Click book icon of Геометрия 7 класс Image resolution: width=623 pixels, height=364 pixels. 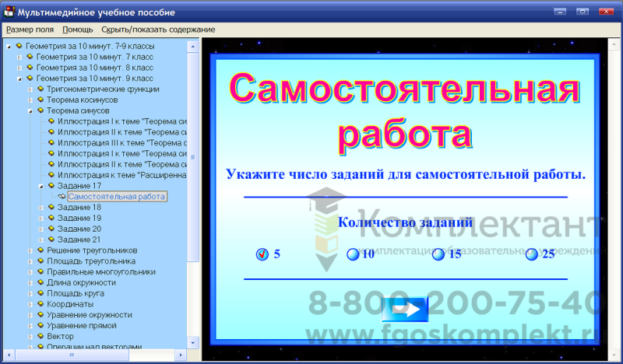click(x=30, y=56)
